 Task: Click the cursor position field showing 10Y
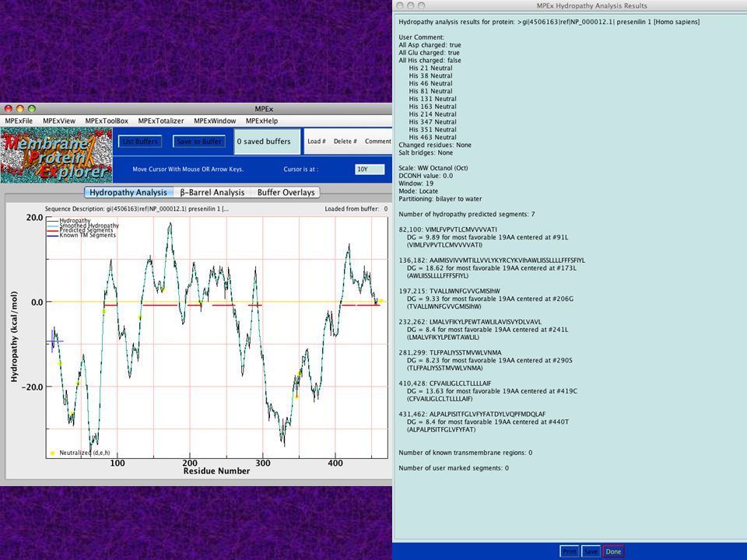pyautogui.click(x=370, y=169)
